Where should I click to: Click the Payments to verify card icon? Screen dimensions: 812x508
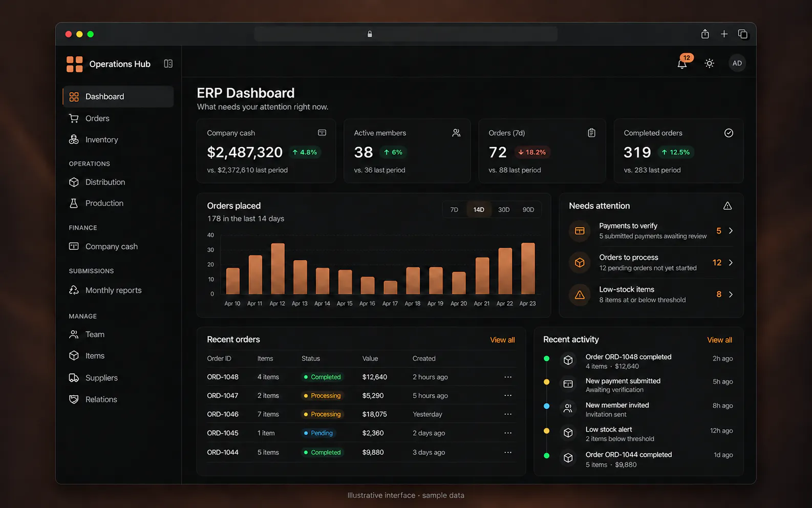pos(580,231)
